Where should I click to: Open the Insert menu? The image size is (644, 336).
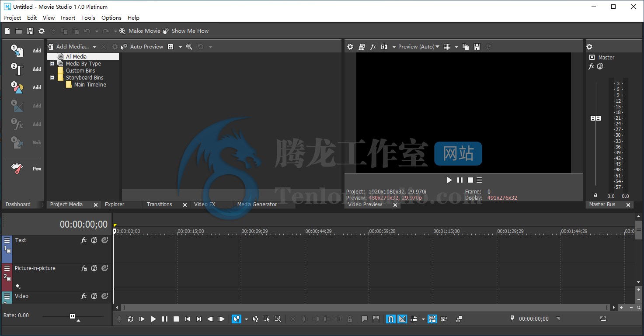[x=68, y=18]
